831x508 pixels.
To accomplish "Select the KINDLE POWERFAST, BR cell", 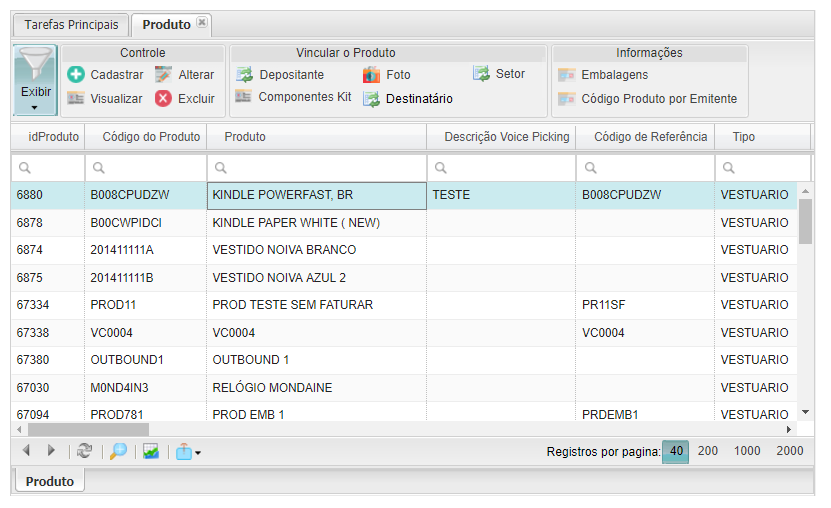I will coord(317,195).
